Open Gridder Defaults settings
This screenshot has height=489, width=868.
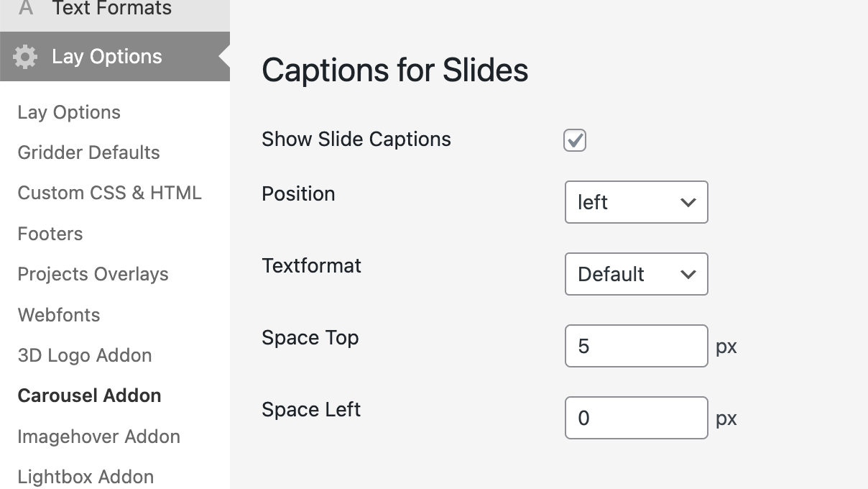88,152
